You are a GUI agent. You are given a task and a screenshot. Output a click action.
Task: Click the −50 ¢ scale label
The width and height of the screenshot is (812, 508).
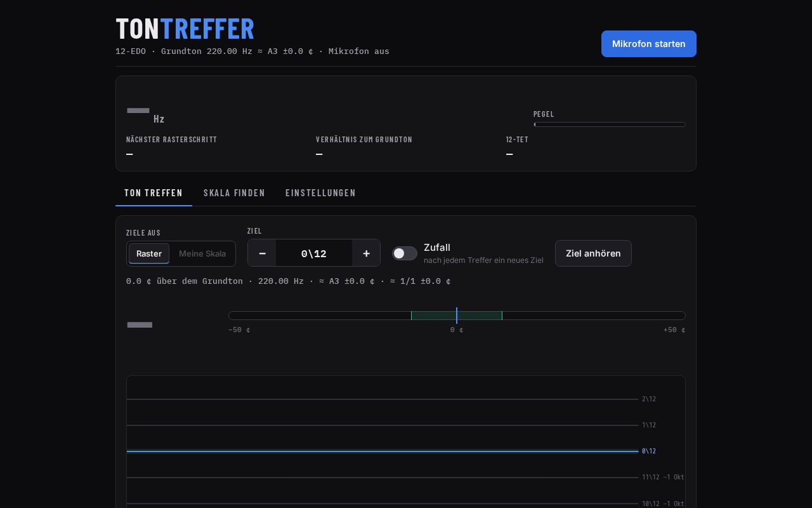pyautogui.click(x=239, y=330)
